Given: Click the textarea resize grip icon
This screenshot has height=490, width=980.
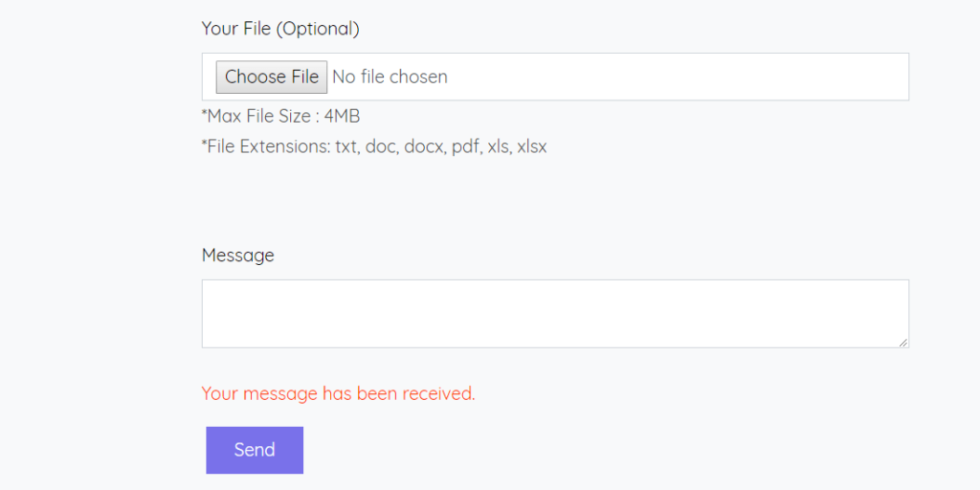Looking at the screenshot, I should [x=903, y=342].
